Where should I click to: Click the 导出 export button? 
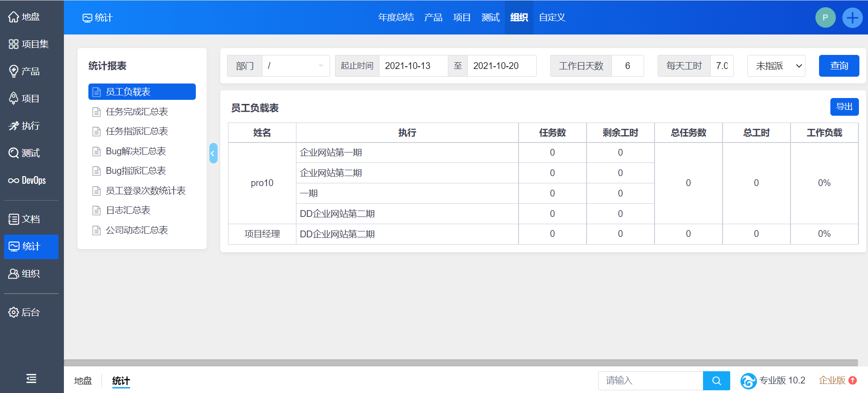point(844,107)
